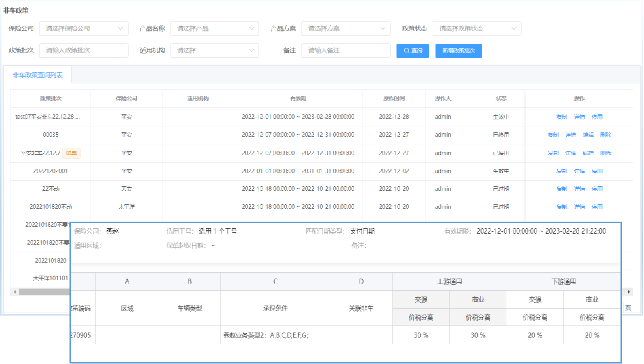
Task: Open the 产品方案 dropdown
Action: 345,28
